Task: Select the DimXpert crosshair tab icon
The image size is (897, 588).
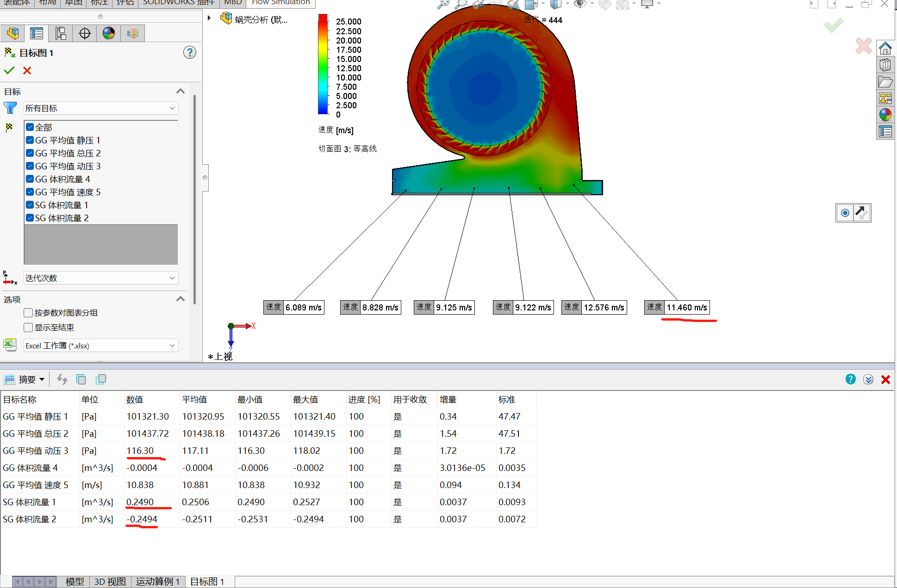Action: coord(85,33)
